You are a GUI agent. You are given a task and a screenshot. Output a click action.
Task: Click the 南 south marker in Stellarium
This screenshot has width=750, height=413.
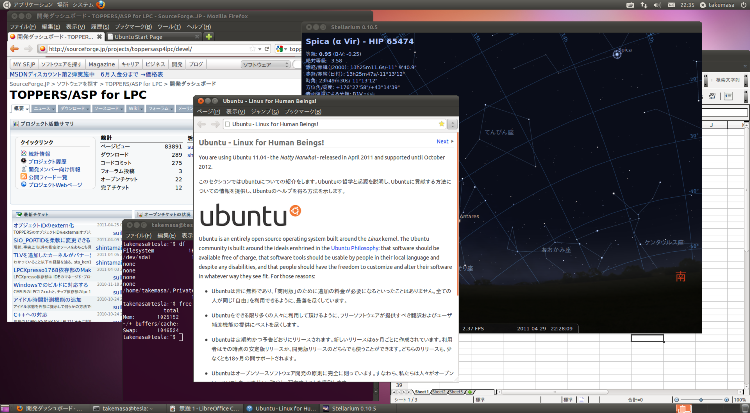pyautogui.click(x=681, y=276)
